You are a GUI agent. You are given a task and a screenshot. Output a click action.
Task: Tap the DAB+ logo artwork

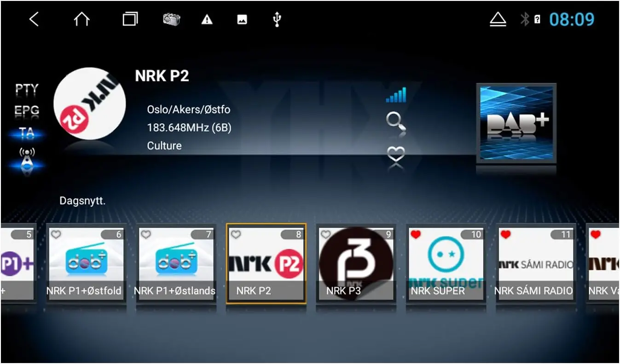click(x=516, y=123)
